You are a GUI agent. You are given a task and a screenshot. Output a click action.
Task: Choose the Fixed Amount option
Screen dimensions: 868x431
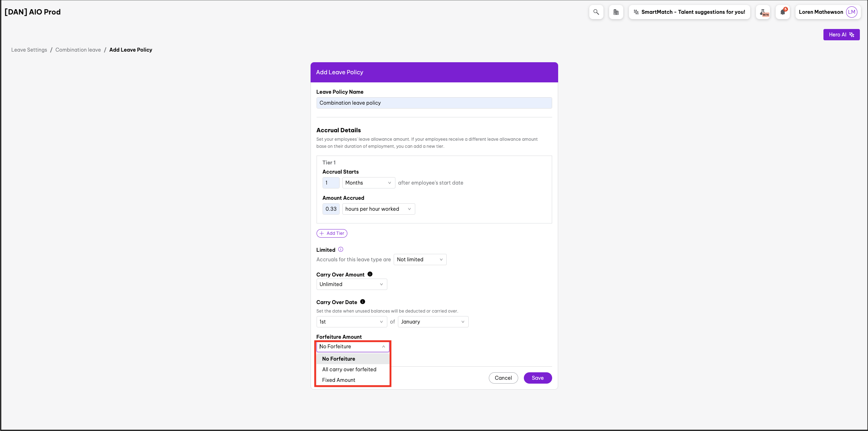click(338, 380)
